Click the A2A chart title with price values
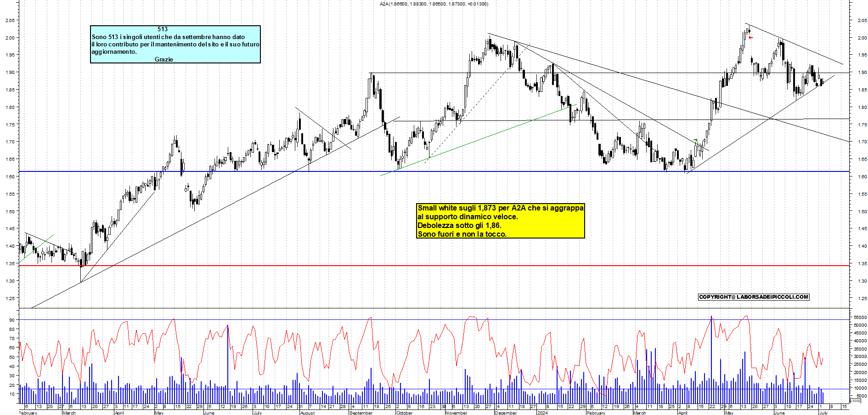 [x=434, y=4]
